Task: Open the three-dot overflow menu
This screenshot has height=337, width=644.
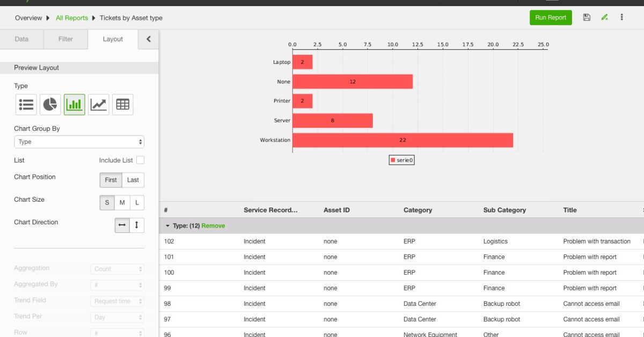Action: coord(622,17)
